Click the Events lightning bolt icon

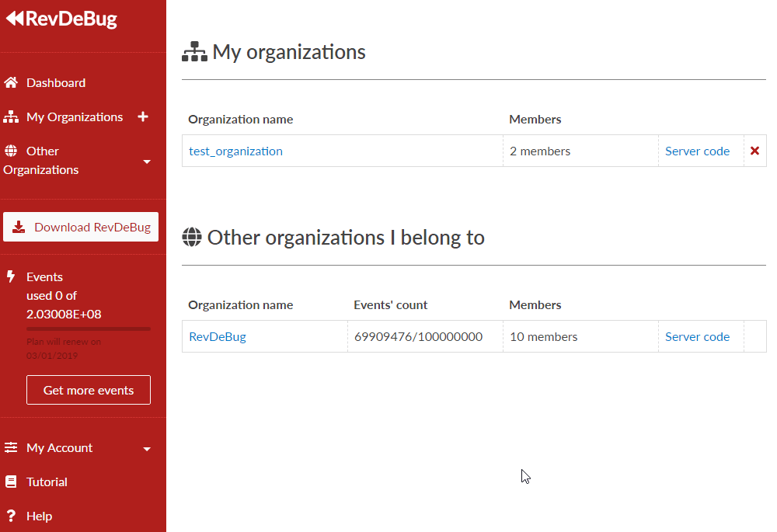pos(11,277)
